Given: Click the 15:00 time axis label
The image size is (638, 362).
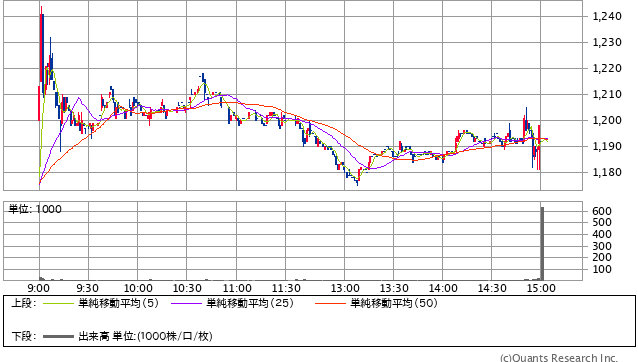Looking at the screenshot, I should coord(541,288).
